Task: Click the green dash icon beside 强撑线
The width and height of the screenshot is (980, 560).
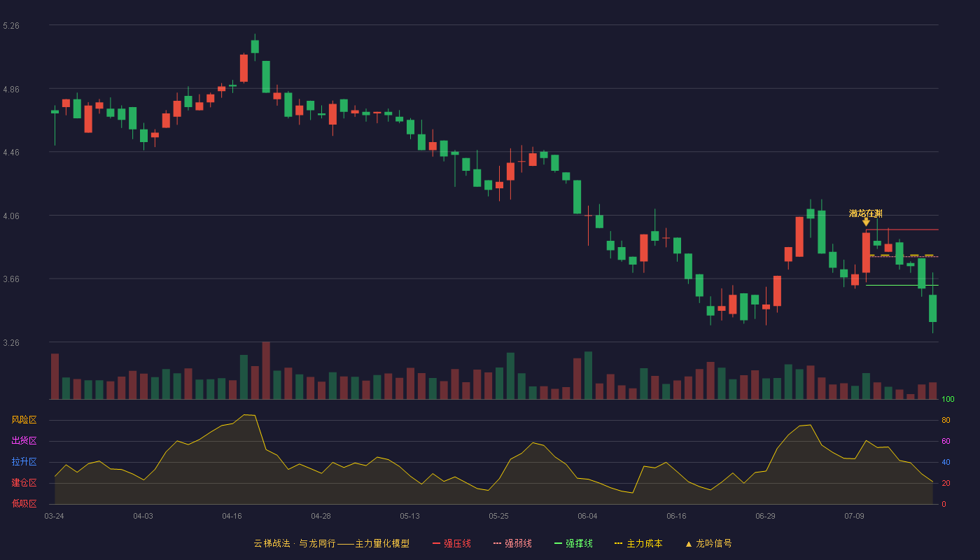Action: point(558,544)
